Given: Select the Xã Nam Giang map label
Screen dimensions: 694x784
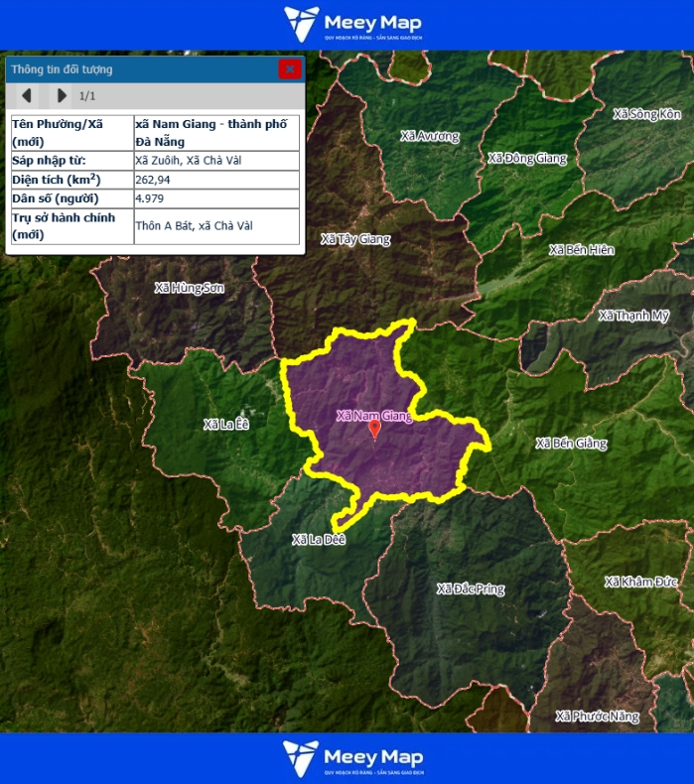Looking at the screenshot, I should [x=373, y=415].
